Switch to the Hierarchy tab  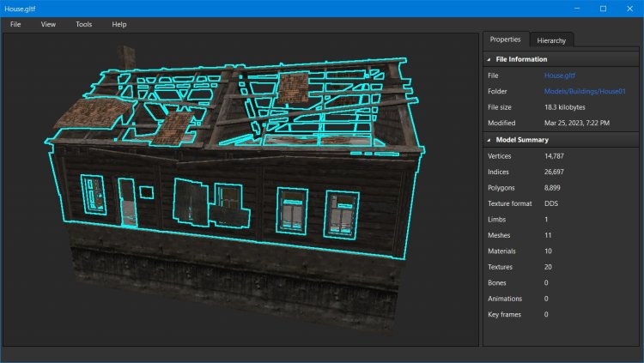(x=550, y=40)
